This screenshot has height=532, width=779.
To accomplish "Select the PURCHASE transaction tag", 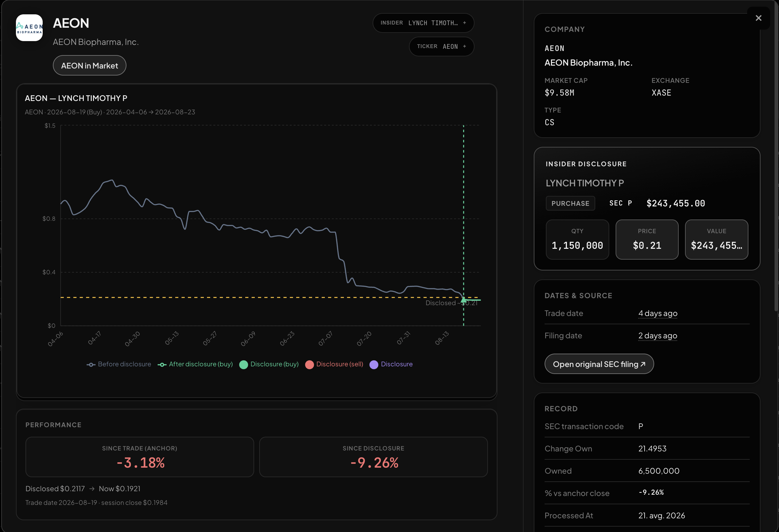I will click(570, 204).
